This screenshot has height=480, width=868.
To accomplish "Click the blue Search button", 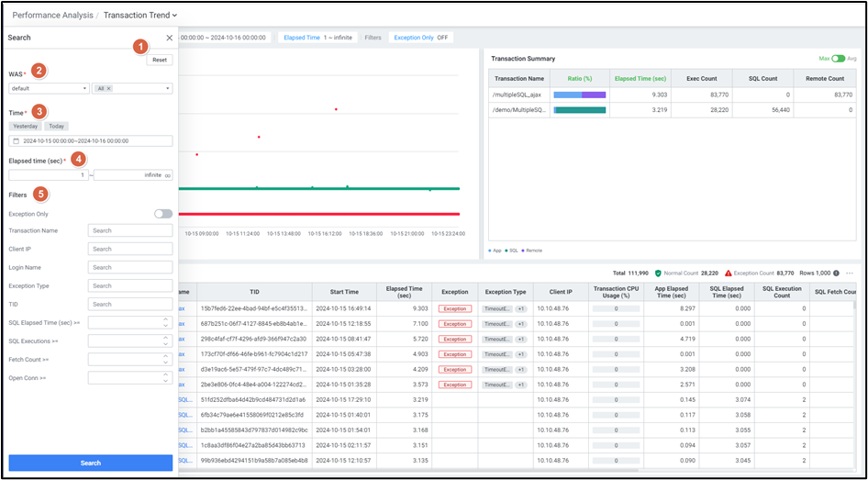I will [x=91, y=463].
